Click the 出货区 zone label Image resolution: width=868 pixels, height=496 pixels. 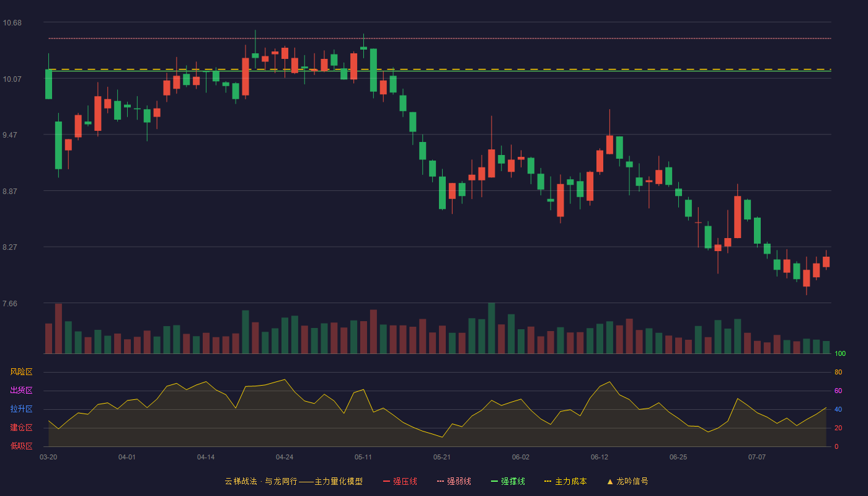21,391
